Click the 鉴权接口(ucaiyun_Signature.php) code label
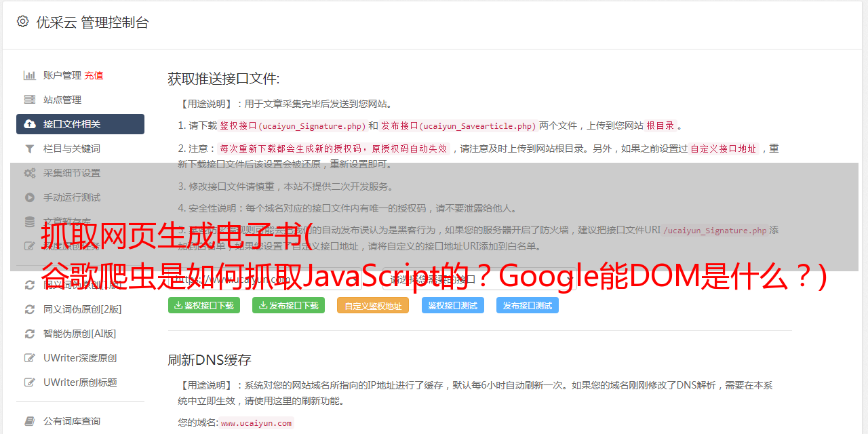The width and height of the screenshot is (868, 434). [292, 125]
